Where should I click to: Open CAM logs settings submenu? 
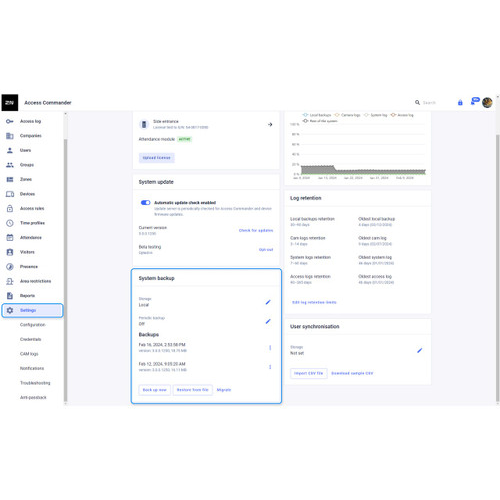29,354
